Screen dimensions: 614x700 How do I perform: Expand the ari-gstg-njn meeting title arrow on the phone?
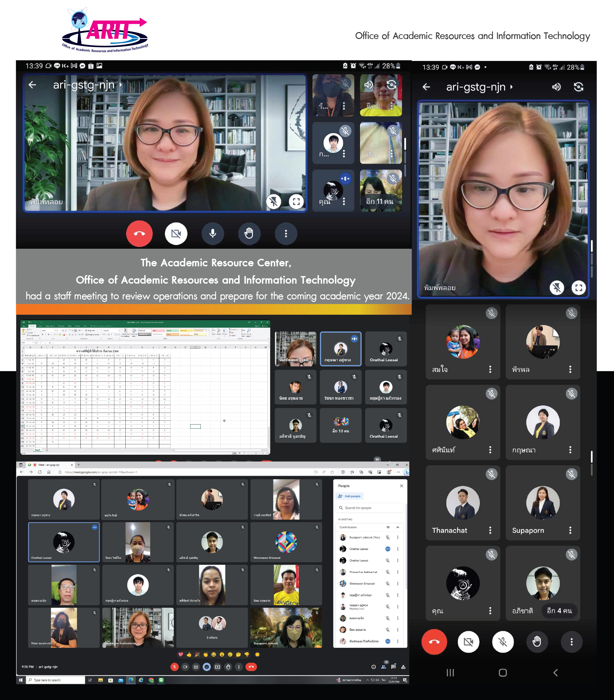coord(511,87)
